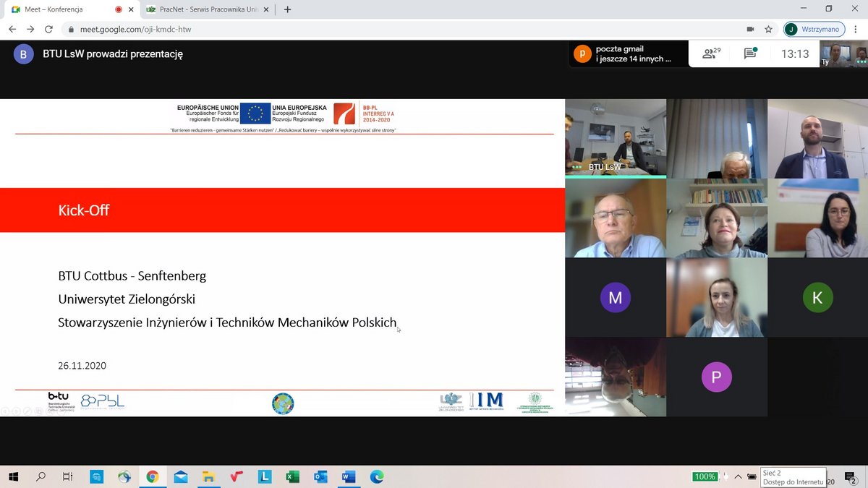Click the camera permission icon in address bar
Screen dimensions: 868x488
(750, 30)
